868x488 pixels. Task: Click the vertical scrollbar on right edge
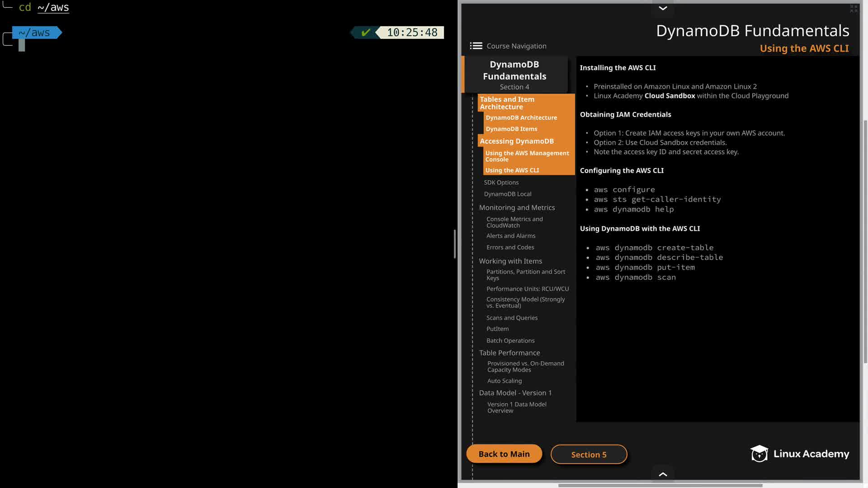click(865, 242)
